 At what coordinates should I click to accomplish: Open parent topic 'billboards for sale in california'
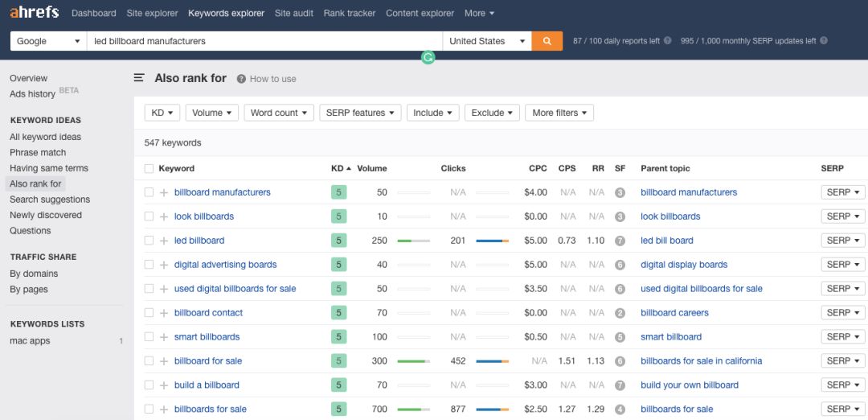pos(702,360)
